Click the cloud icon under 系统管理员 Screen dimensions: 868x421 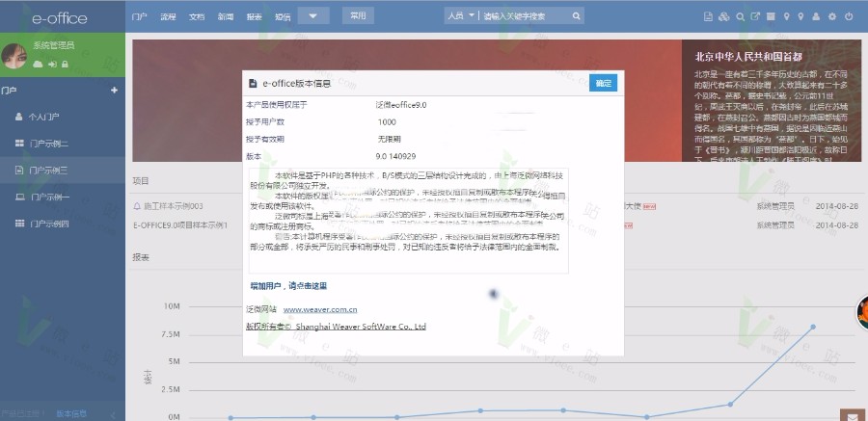[38, 65]
